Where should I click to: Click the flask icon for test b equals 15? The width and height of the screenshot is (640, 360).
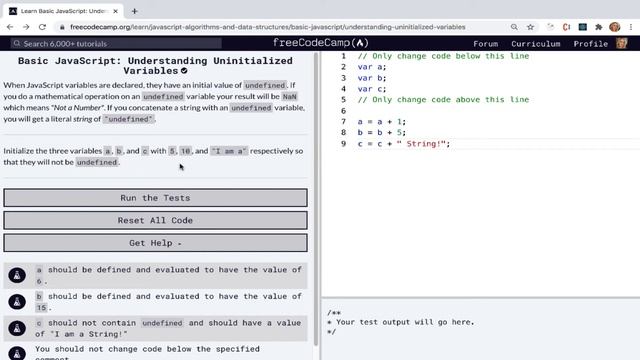click(x=17, y=302)
